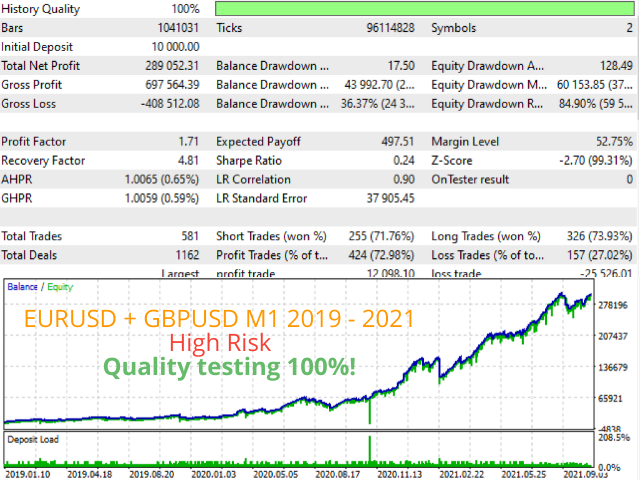The height and width of the screenshot is (480, 640).
Task: Select the Recovery Factor value 4.81
Action: (x=188, y=160)
